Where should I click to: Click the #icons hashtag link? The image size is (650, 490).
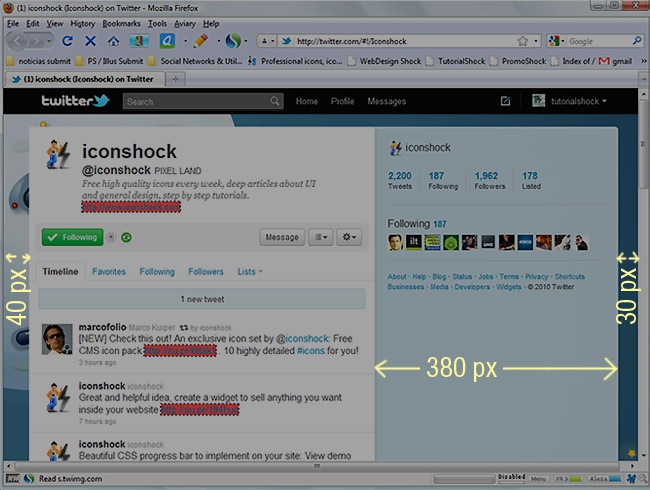311,350
